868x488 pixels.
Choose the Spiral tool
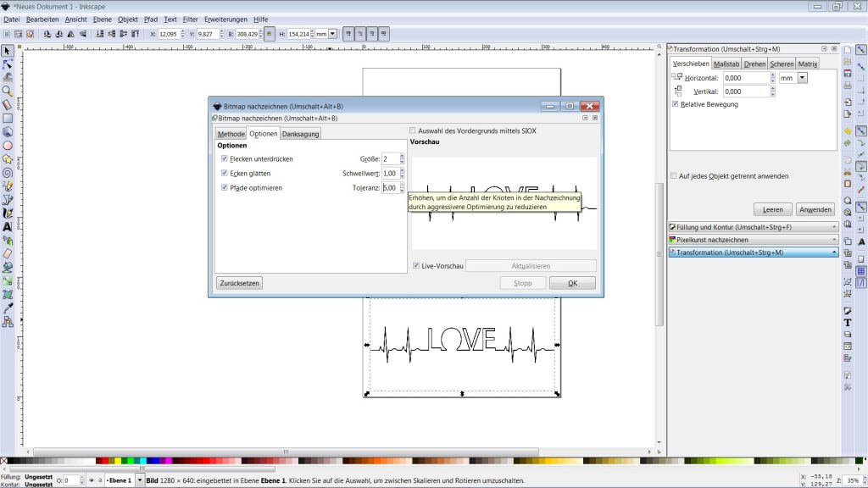(x=8, y=172)
